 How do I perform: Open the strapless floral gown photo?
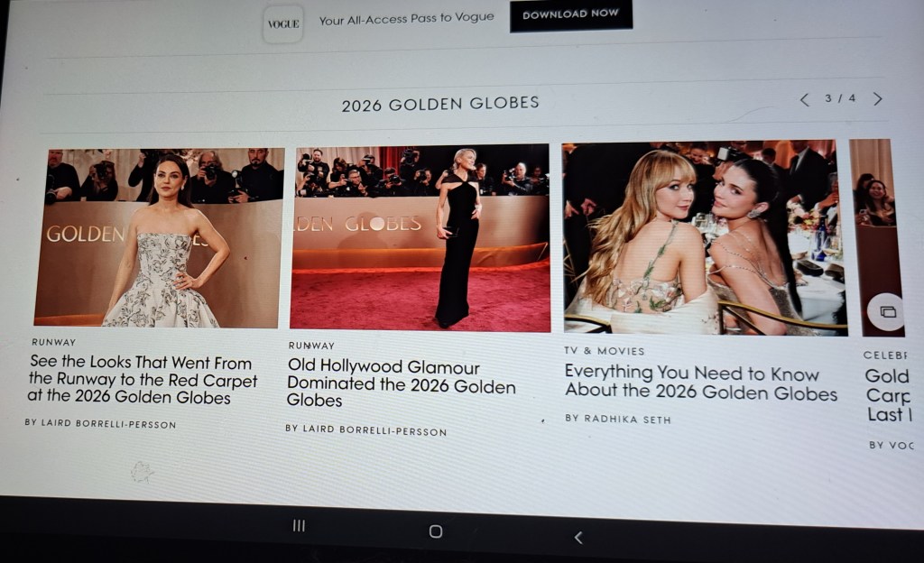[x=161, y=237]
